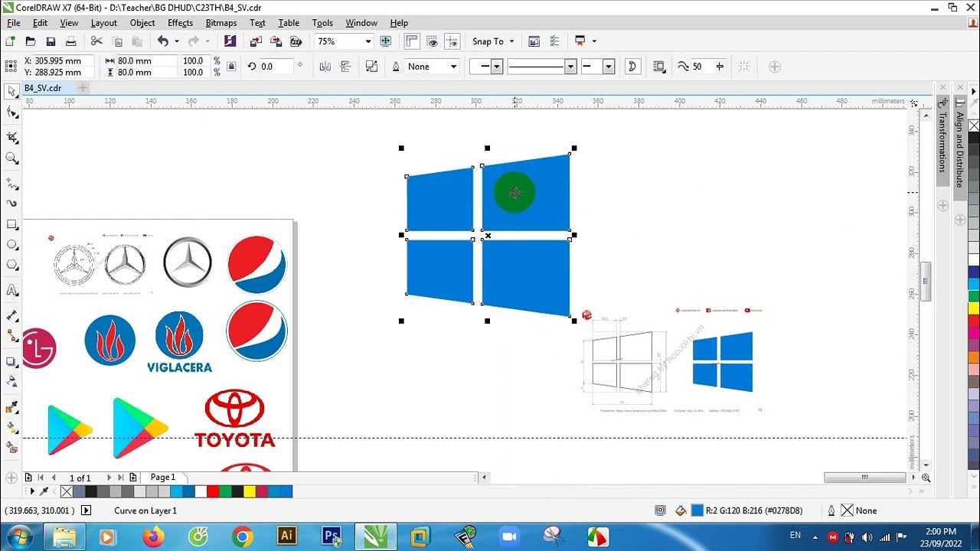
Task: Click the Cut scissors icon
Action: tap(96, 41)
